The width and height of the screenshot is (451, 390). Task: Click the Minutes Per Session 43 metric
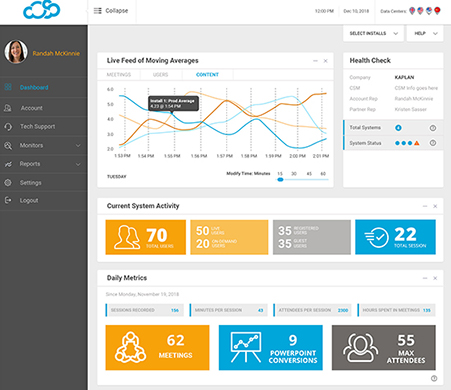point(229,310)
